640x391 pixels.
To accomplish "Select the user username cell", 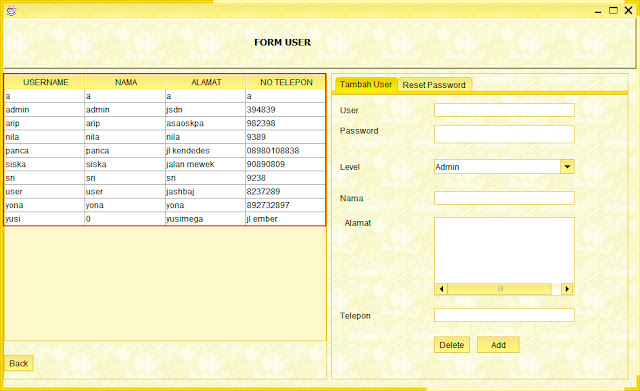I will coord(44,191).
